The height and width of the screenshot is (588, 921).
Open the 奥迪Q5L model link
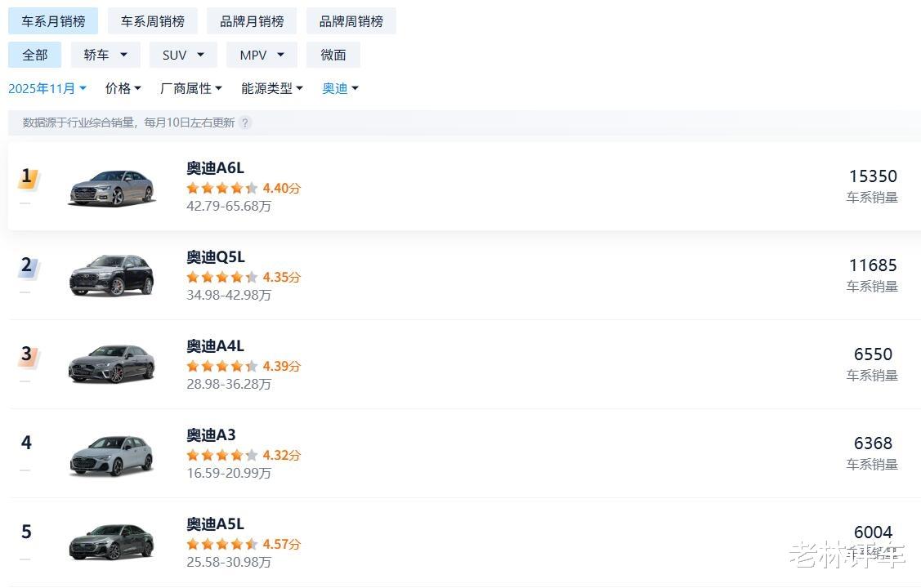tap(216, 257)
